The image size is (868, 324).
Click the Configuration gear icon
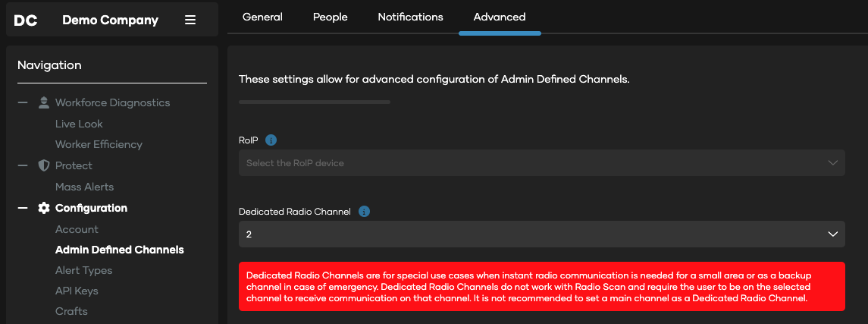44,208
